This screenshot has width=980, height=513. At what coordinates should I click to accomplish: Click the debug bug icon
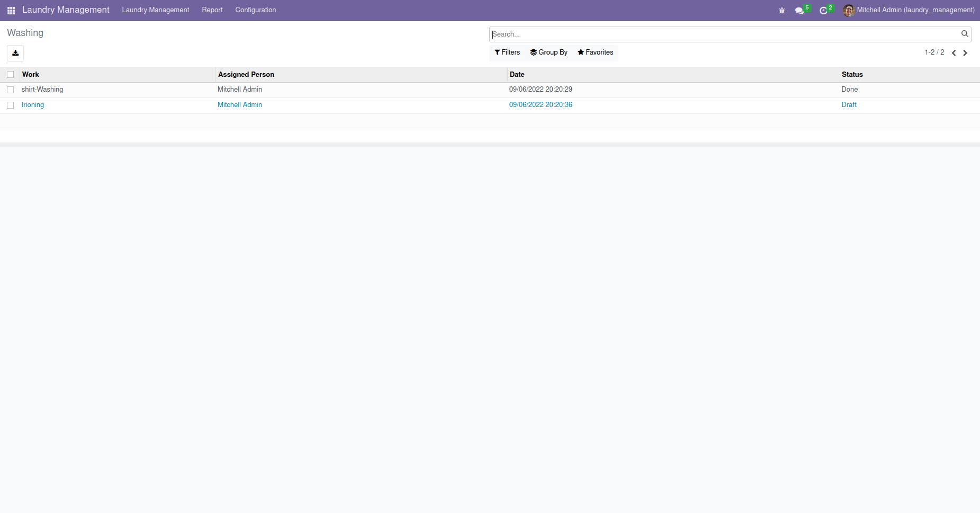pyautogui.click(x=782, y=10)
